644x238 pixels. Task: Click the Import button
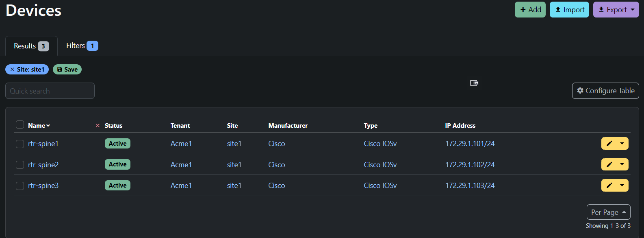pyautogui.click(x=569, y=10)
